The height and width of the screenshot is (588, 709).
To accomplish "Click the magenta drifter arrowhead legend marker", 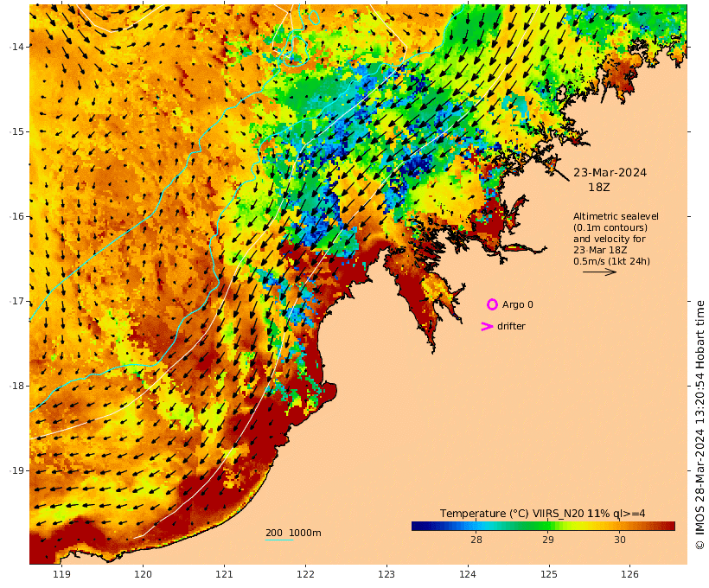I will (x=487, y=326).
